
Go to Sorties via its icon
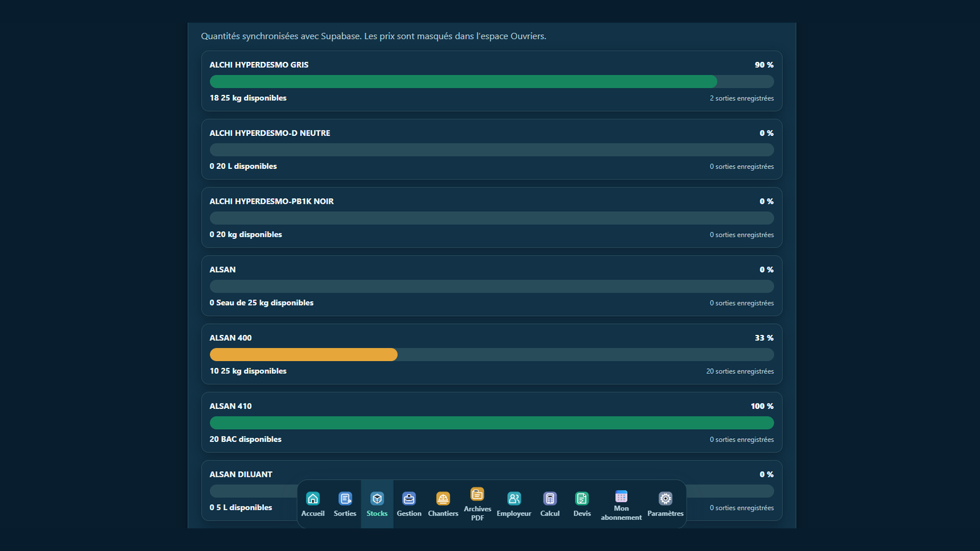pos(345,498)
